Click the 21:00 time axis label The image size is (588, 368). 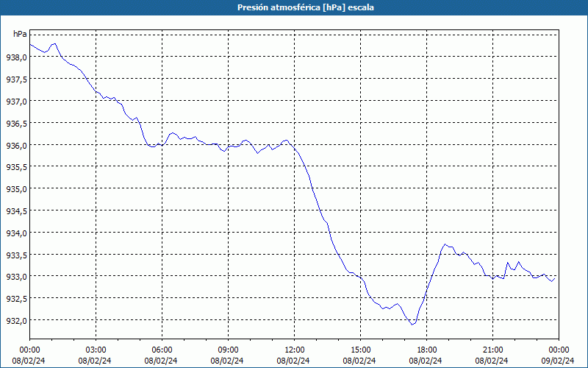[492, 350]
